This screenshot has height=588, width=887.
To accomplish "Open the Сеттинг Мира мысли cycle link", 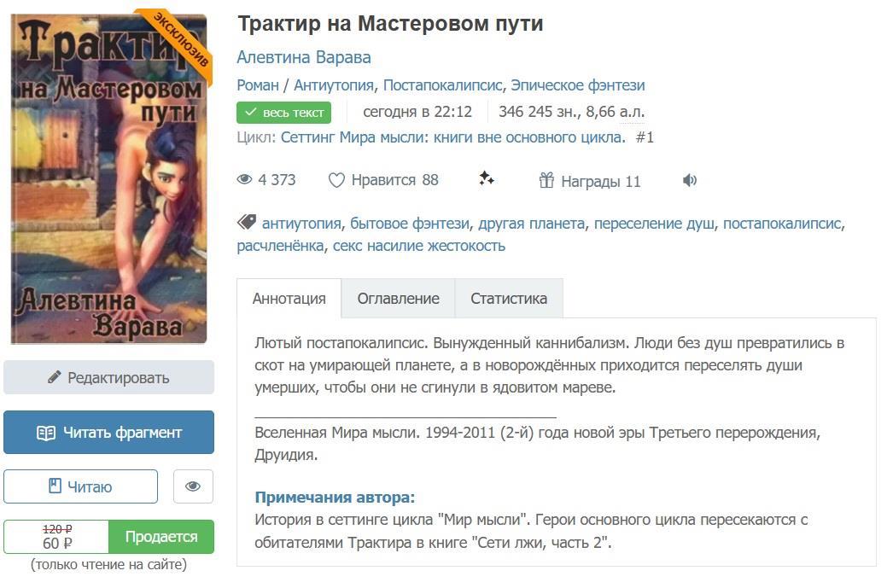I will pos(453,137).
